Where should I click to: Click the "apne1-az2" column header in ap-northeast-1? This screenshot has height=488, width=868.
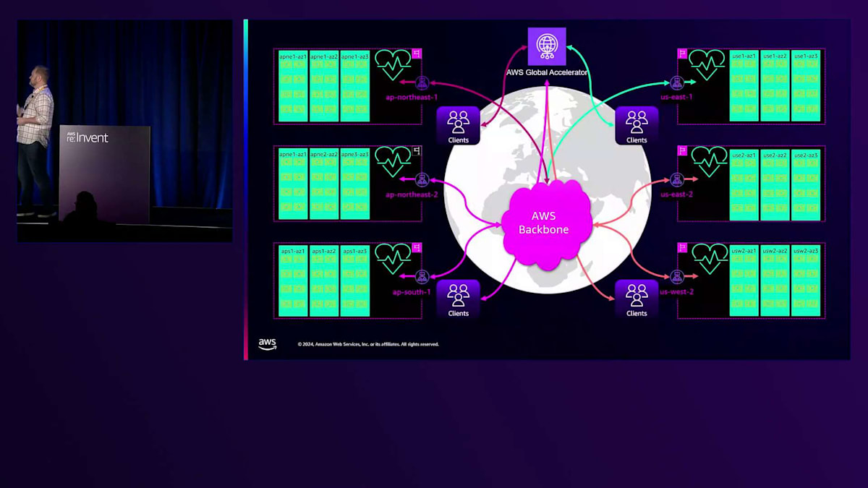click(x=324, y=56)
